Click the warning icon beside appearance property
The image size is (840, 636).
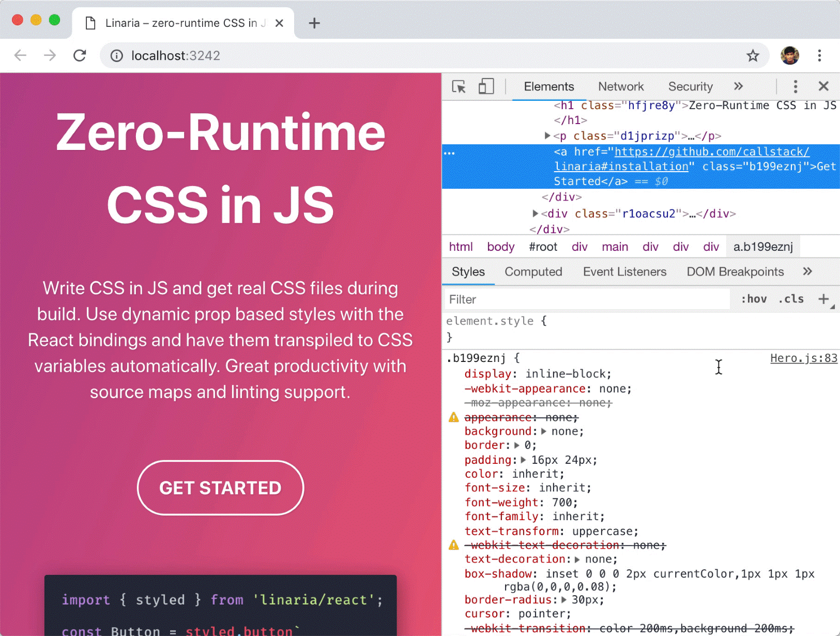[453, 417]
